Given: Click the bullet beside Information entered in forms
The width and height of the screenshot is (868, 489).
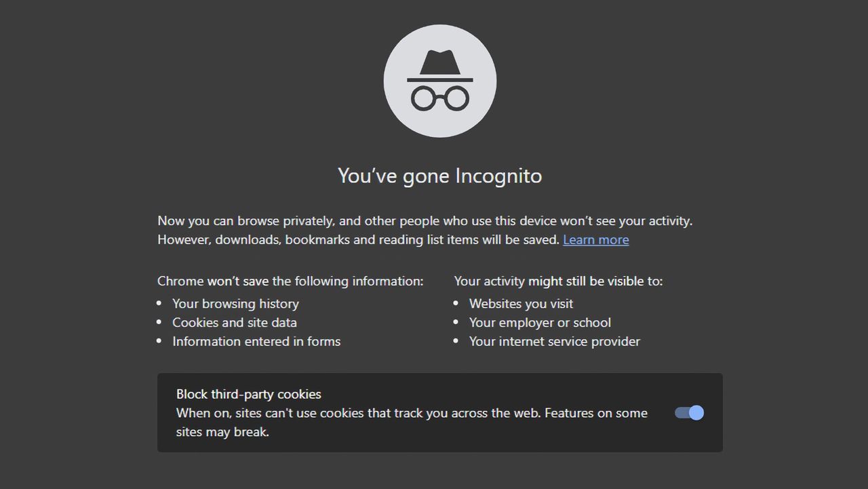Looking at the screenshot, I should [x=160, y=342].
